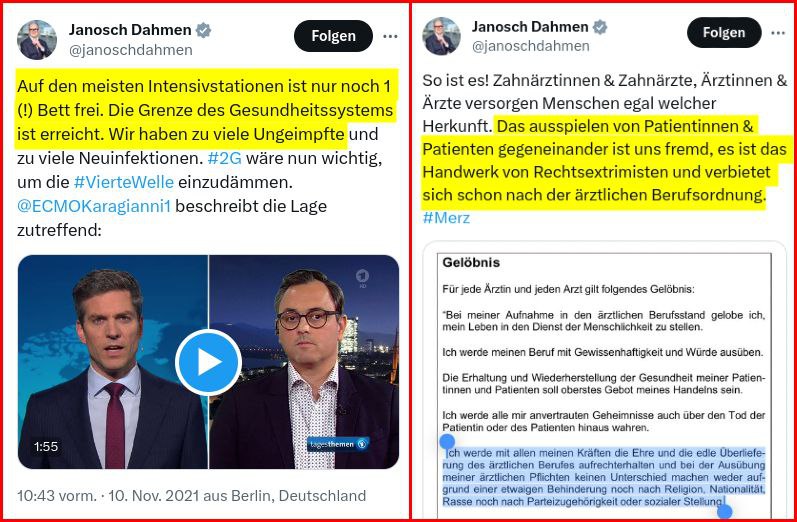Image resolution: width=797 pixels, height=522 pixels.
Task: Open the #2G hashtag
Action: (x=225, y=159)
